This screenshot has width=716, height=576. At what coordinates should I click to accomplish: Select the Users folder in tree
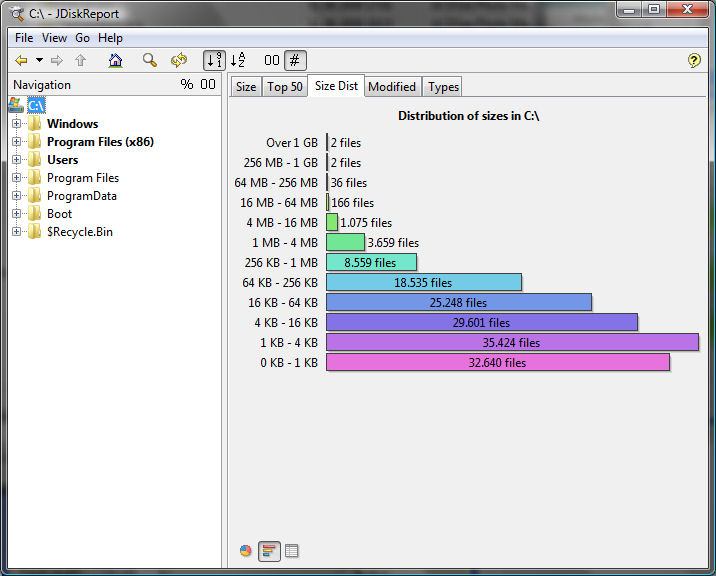click(x=63, y=160)
